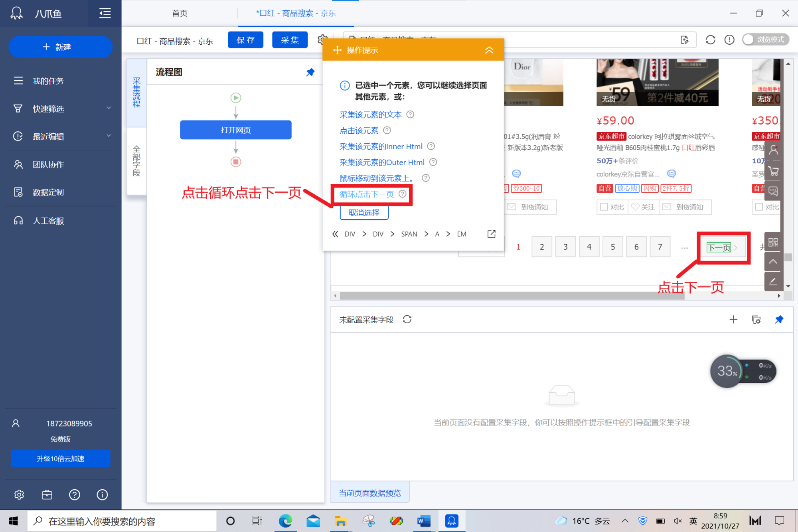Open the toolbox icon at sidebar bottom
The height and width of the screenshot is (532, 798).
47,495
